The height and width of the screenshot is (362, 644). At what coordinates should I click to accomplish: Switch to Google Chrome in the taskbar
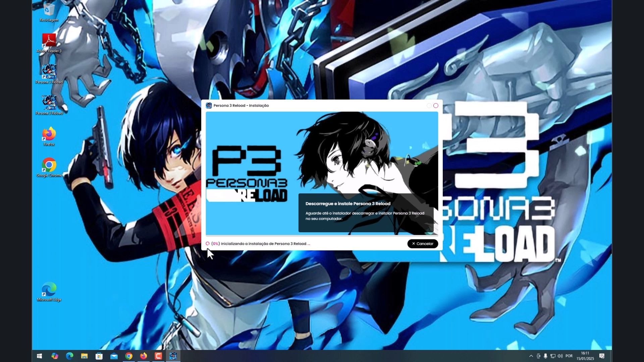[129, 356]
